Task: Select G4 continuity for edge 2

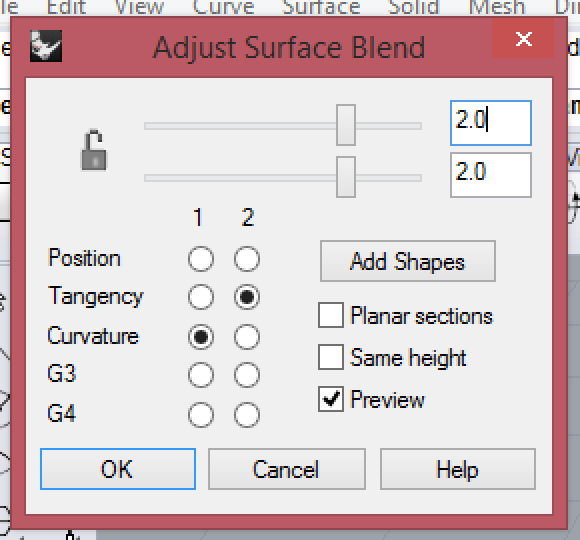Action: [247, 415]
